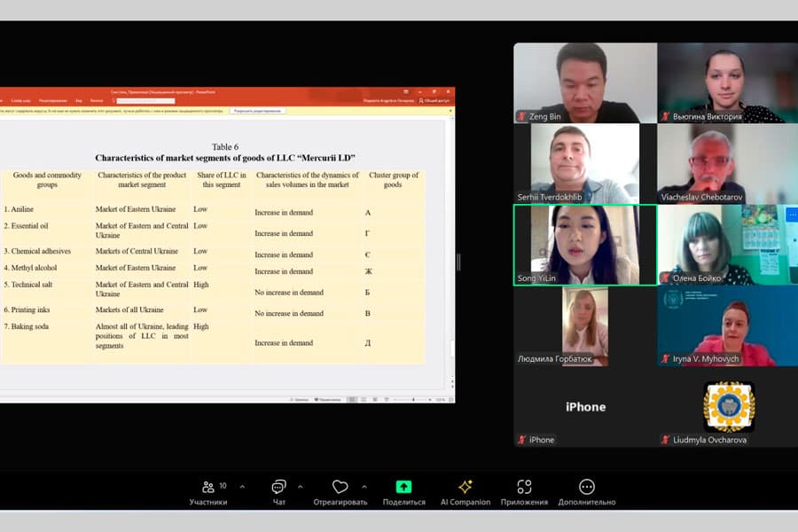Click the PowerPoint search box in the ribbon
The height and width of the screenshot is (532, 798).
click(145, 101)
